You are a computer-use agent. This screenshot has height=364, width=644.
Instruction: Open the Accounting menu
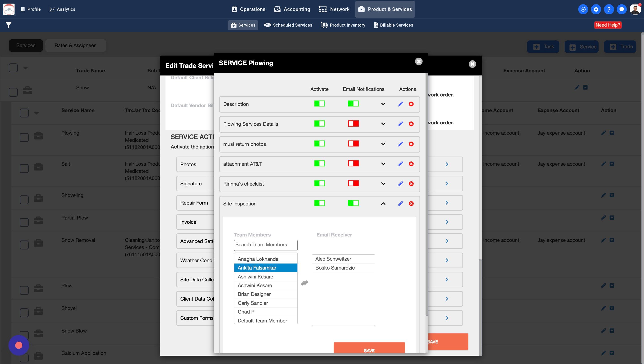coord(292,9)
